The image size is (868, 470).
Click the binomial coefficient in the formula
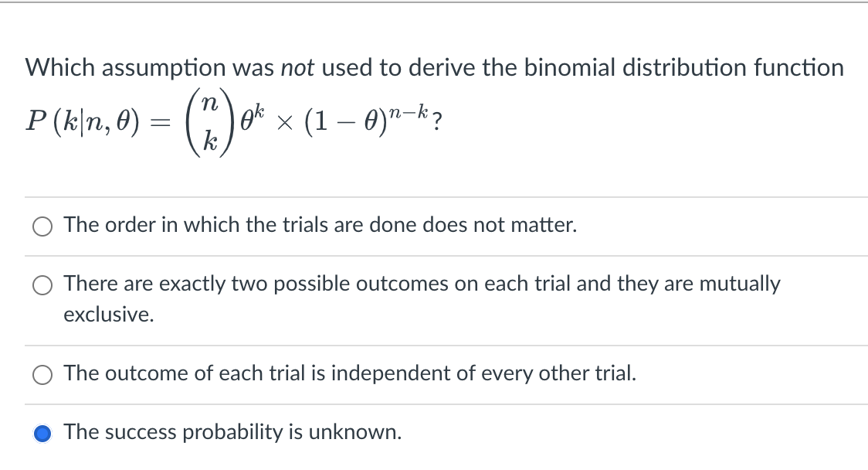(209, 121)
